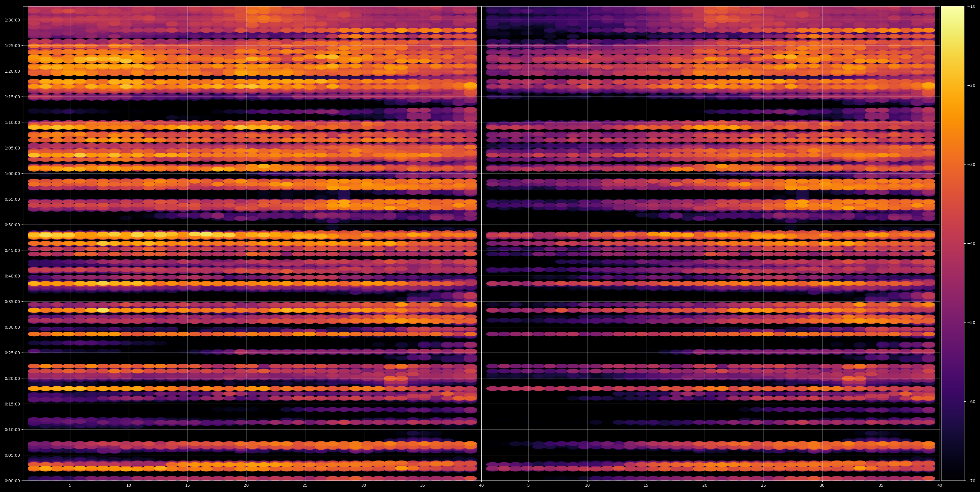Viewport: 980px width, 492px height.
Task: Click the inferno colorbar gradient strip
Action: point(953,244)
